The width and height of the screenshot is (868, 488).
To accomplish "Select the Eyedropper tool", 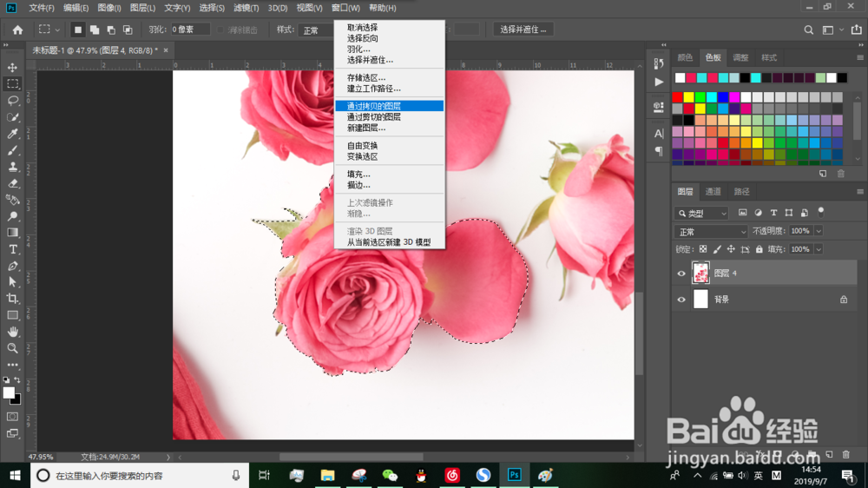I will pyautogui.click(x=12, y=134).
